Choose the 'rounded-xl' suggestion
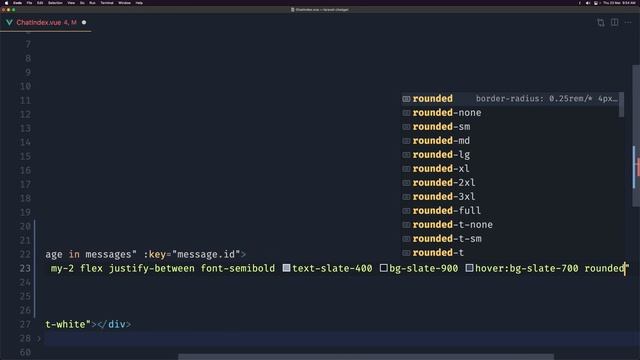This screenshot has width=640, height=360. (511, 169)
